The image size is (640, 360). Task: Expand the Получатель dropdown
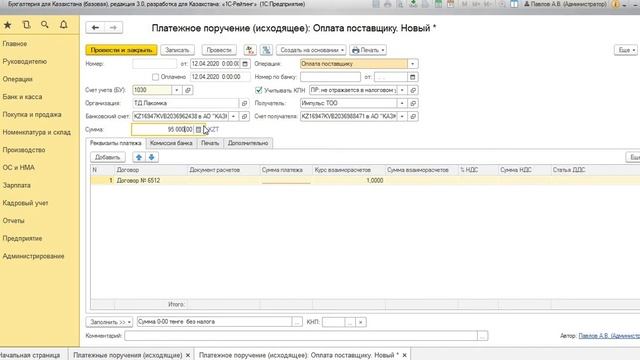[402, 103]
